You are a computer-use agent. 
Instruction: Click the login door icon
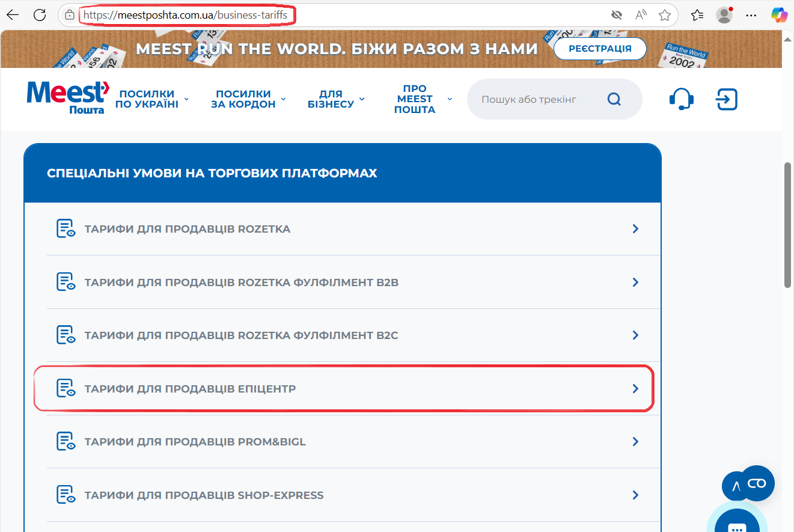[727, 99]
